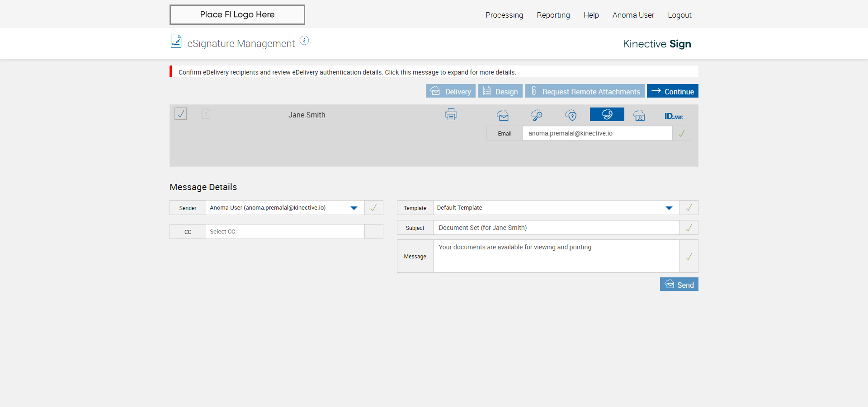
Task: Open the Processing menu
Action: coord(504,15)
